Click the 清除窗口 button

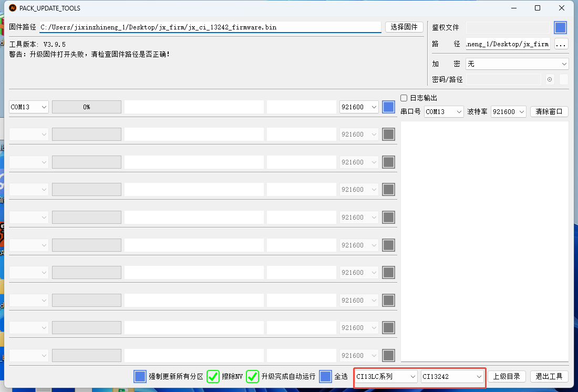tap(549, 112)
